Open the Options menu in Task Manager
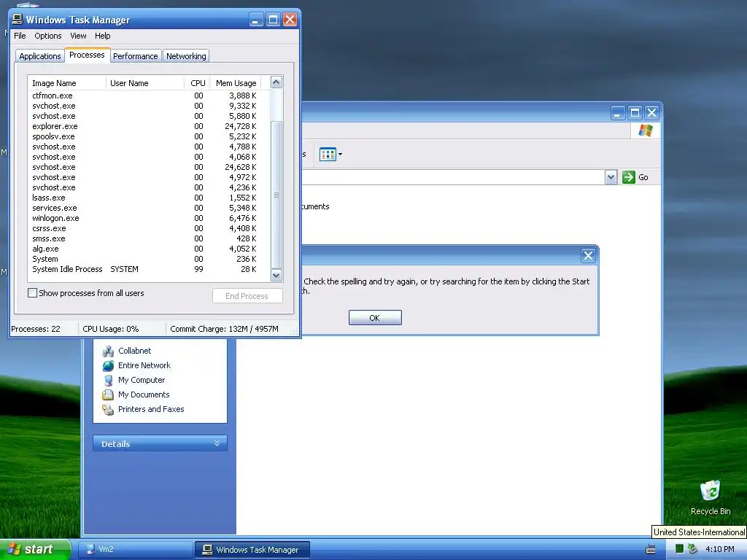The height and width of the screenshot is (560, 747). [x=47, y=36]
